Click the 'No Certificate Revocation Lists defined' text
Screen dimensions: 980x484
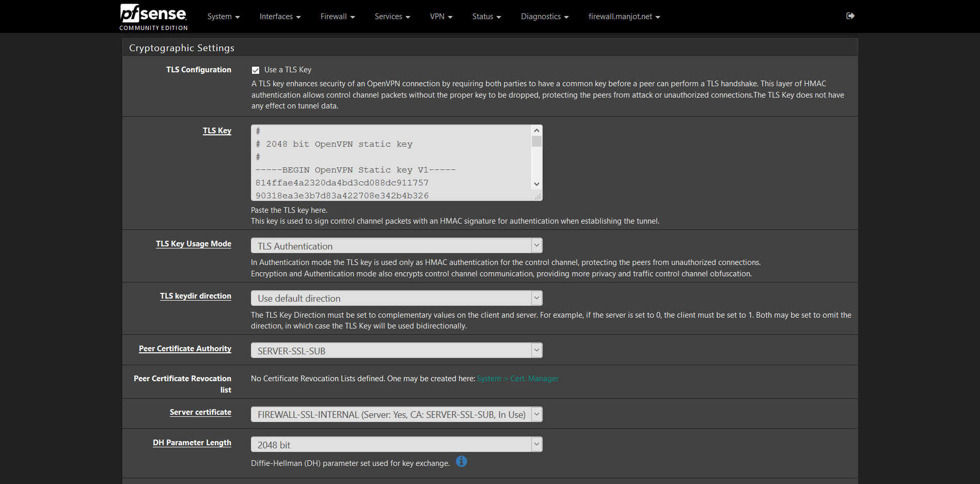coord(363,379)
